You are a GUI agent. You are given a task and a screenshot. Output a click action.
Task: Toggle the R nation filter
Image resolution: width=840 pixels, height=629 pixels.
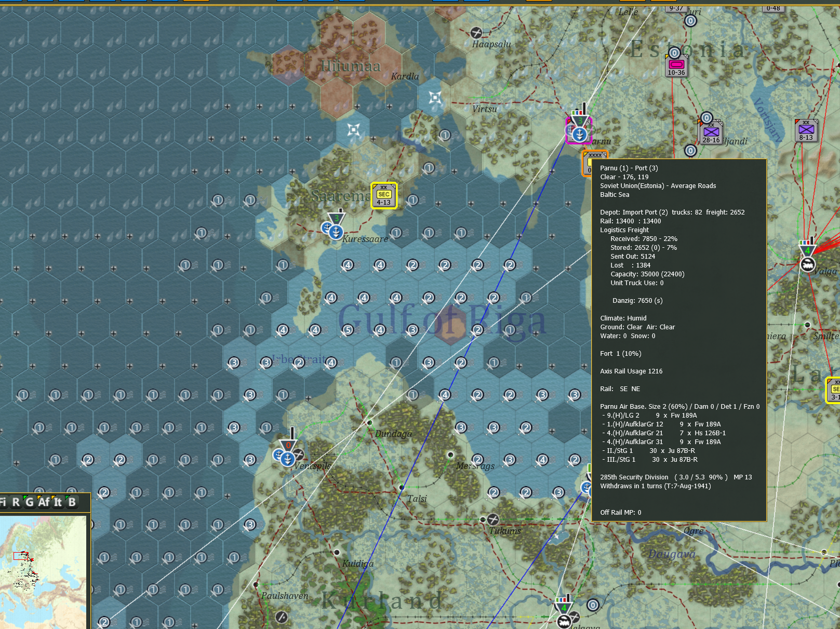pos(15,502)
